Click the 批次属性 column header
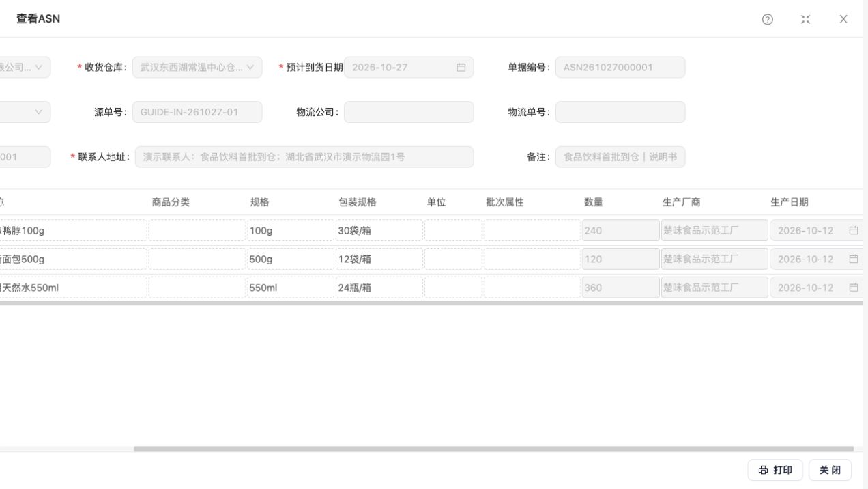This screenshot has height=489, width=868. pos(504,202)
